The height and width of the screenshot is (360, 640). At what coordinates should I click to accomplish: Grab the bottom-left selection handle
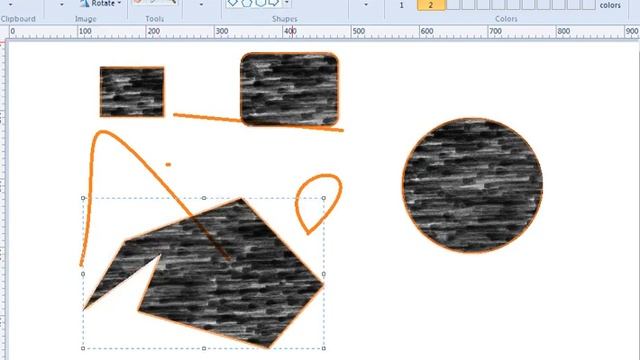83,348
